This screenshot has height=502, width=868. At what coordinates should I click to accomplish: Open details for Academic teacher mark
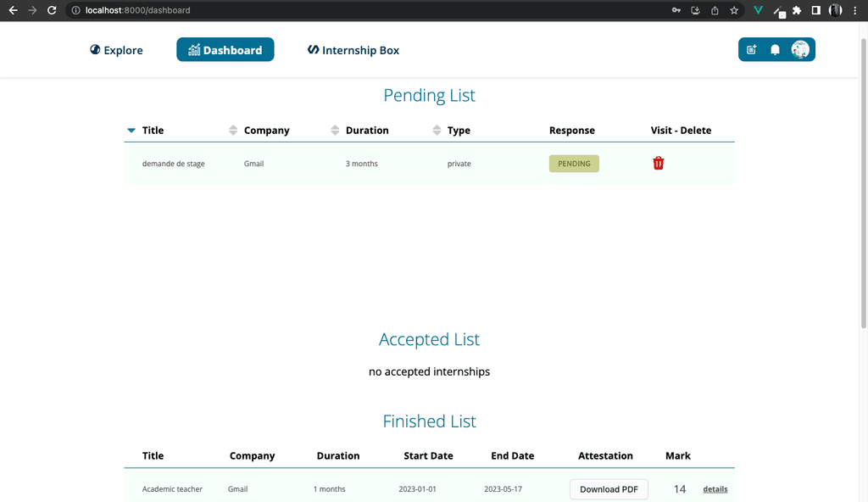pyautogui.click(x=715, y=489)
